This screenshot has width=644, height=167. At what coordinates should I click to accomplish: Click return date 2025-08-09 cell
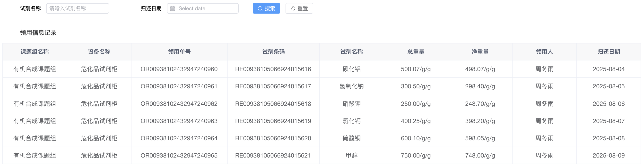click(609, 156)
